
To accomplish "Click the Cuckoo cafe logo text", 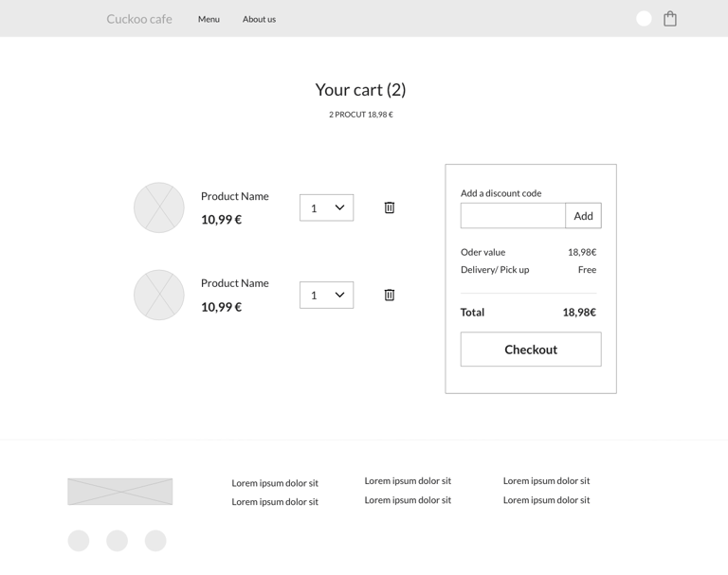I will coord(138,19).
